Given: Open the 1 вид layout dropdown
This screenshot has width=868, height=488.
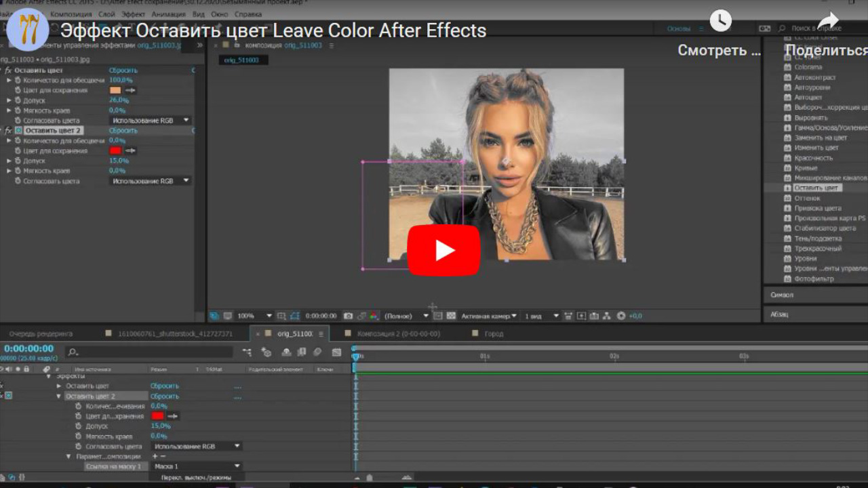Looking at the screenshot, I should pyautogui.click(x=542, y=316).
